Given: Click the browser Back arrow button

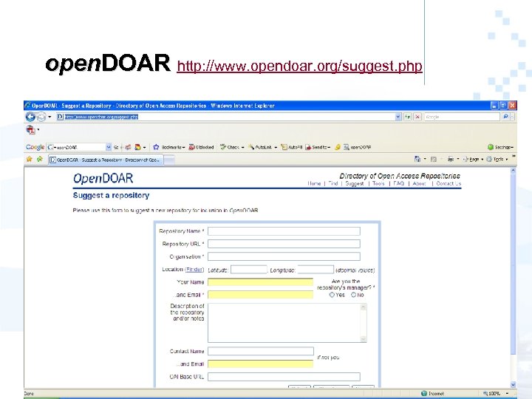Looking at the screenshot, I should coord(30,117).
